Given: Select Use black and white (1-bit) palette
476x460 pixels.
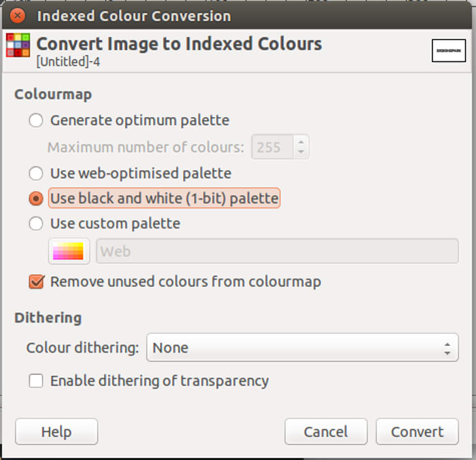Looking at the screenshot, I should [36, 199].
